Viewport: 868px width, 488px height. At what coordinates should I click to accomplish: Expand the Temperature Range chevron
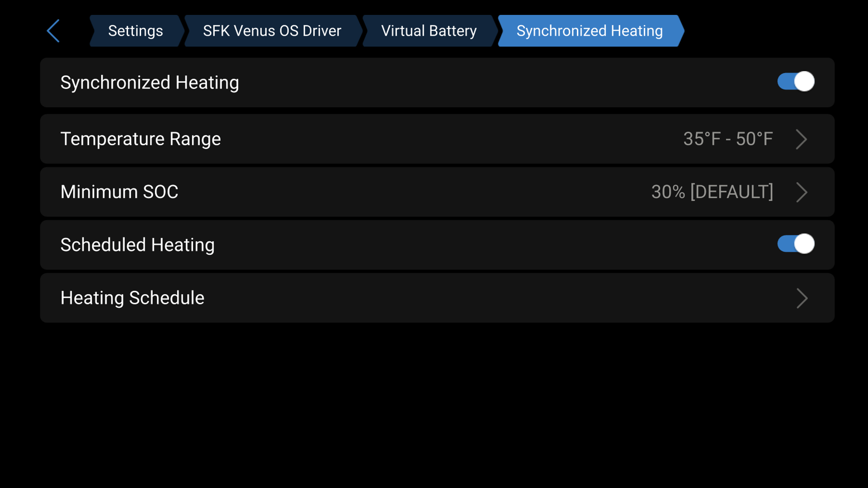pos(802,139)
